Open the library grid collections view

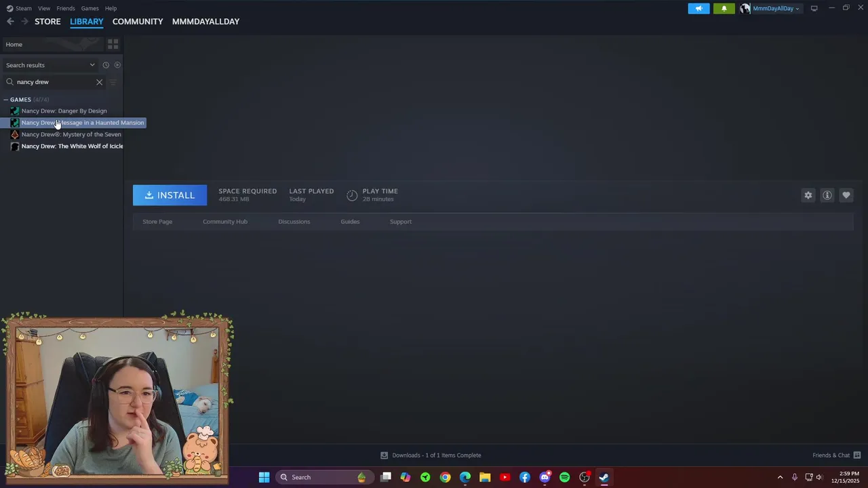(113, 44)
